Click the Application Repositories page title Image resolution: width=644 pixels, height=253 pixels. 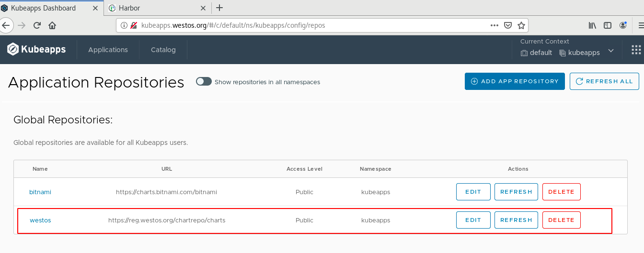pos(96,82)
